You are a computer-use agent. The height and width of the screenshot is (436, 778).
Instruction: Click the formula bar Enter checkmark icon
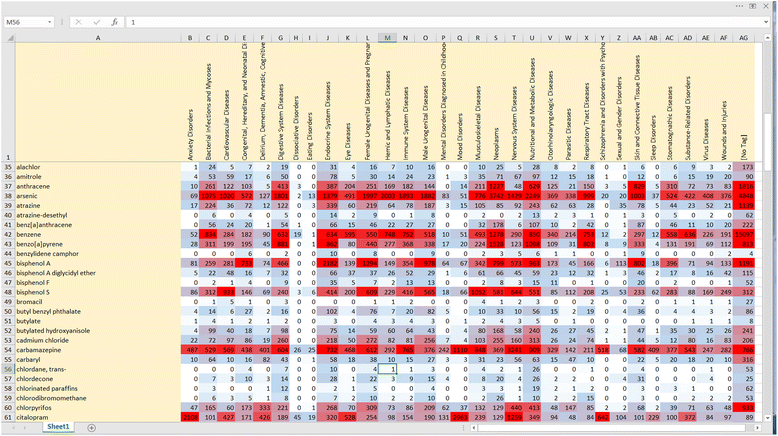tap(96, 21)
